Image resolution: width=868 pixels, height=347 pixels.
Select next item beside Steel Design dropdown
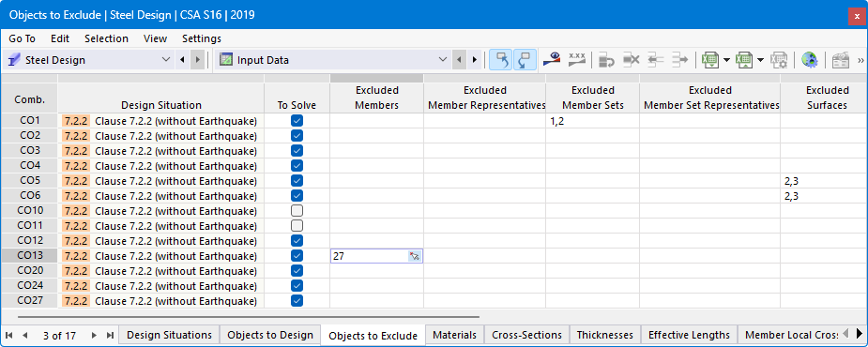tap(198, 60)
